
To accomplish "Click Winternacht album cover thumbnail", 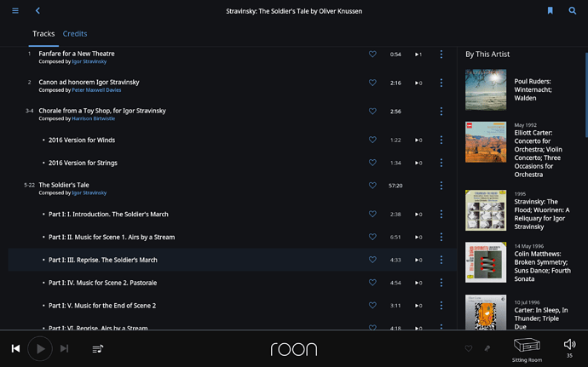I will [x=486, y=89].
